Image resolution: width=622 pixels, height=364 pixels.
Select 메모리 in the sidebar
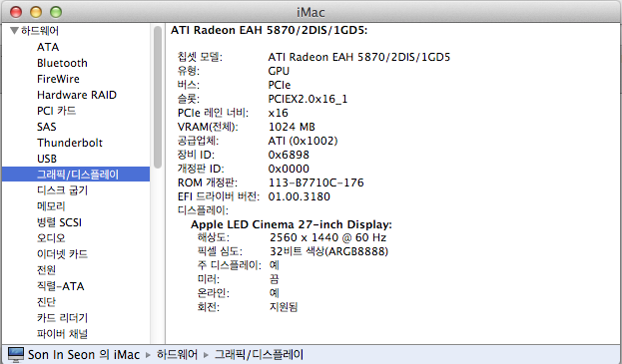tap(51, 206)
